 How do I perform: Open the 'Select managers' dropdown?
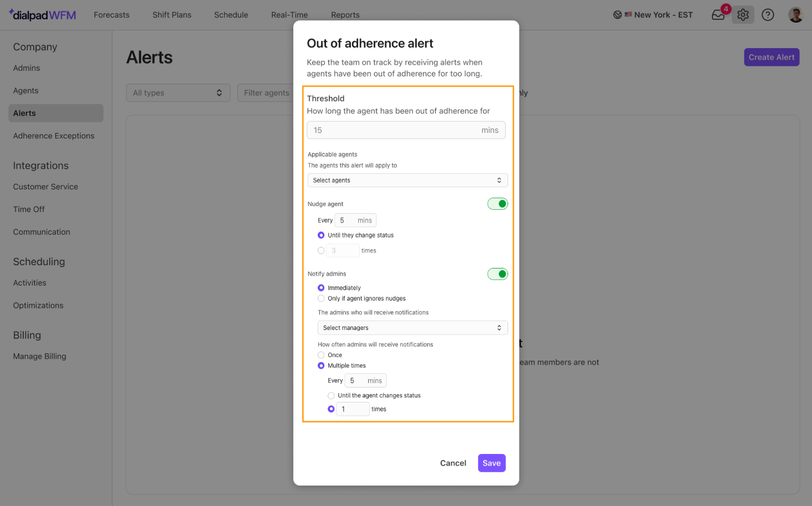[412, 328]
